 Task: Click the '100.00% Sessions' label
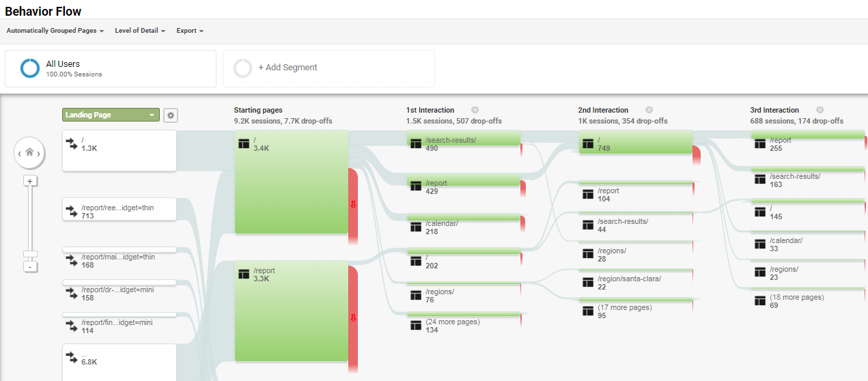(74, 74)
